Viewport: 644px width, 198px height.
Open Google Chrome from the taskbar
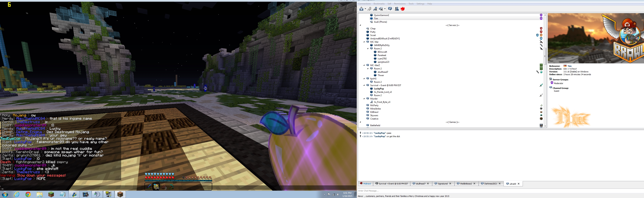coord(28,194)
